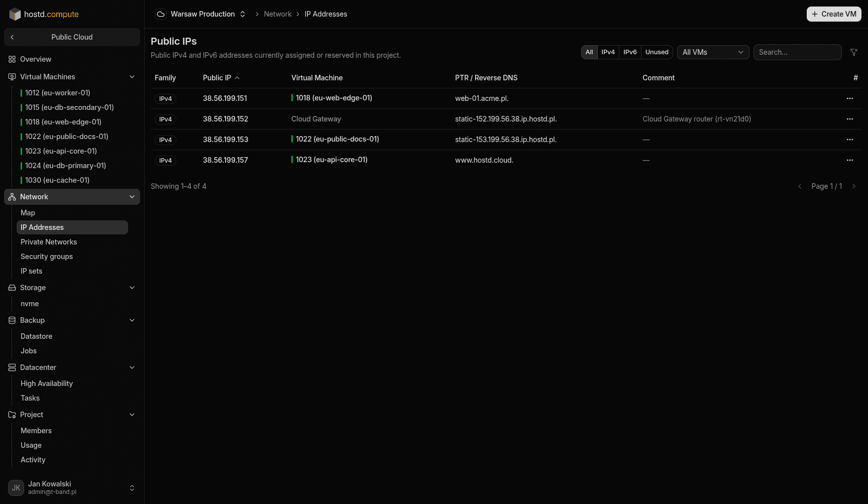Click the back arrow in Public Cloud
Screen dimensions: 868x504
(x=12, y=37)
